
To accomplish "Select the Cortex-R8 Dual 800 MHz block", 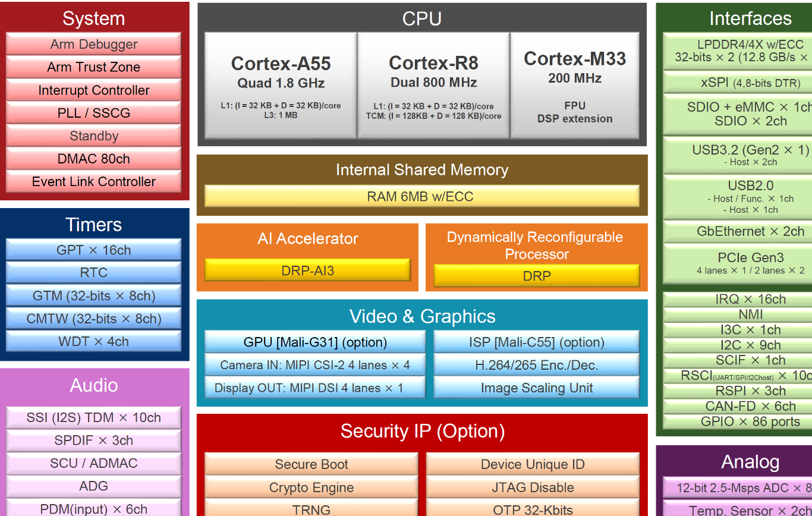I will [x=433, y=85].
